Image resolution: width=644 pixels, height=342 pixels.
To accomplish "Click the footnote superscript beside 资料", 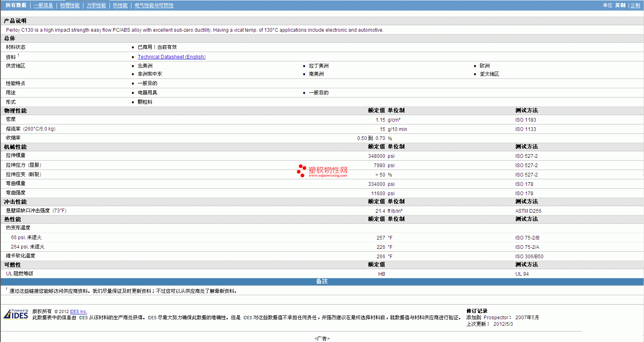I will 18,55.
